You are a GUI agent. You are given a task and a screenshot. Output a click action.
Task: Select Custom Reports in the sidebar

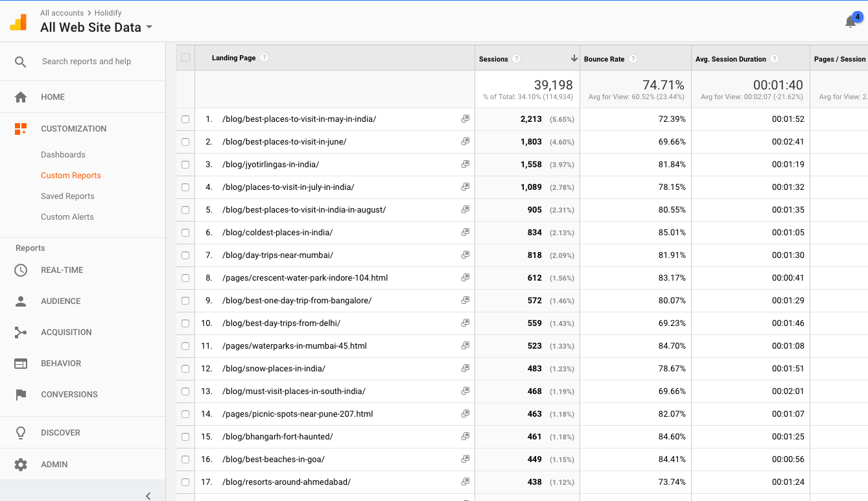[71, 176]
